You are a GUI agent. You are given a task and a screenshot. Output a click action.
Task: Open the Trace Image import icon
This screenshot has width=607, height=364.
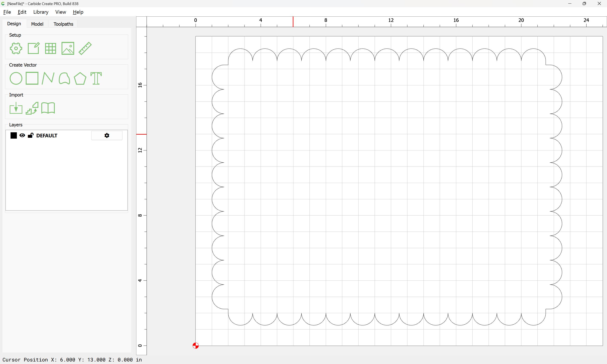tap(32, 108)
